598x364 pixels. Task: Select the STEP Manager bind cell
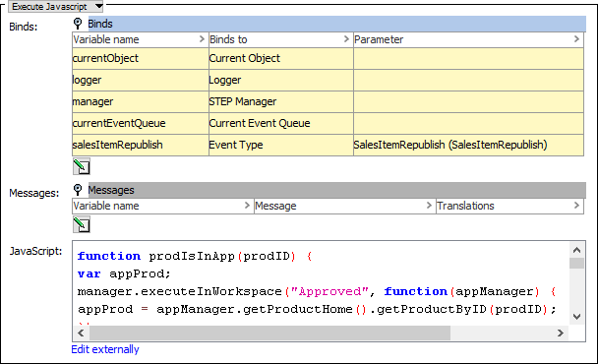coord(281,101)
